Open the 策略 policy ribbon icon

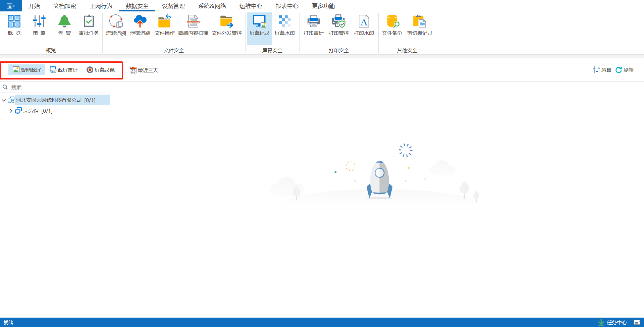(39, 25)
